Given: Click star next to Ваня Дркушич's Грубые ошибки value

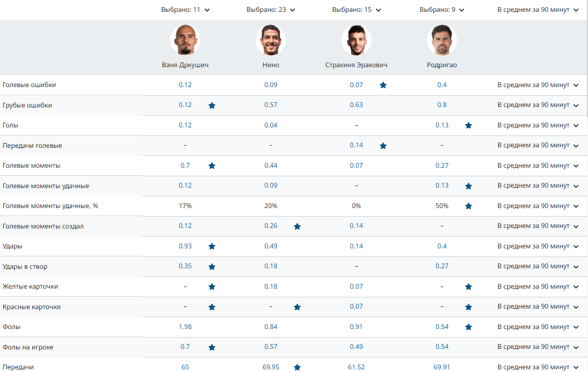Looking at the screenshot, I should pyautogui.click(x=212, y=105).
